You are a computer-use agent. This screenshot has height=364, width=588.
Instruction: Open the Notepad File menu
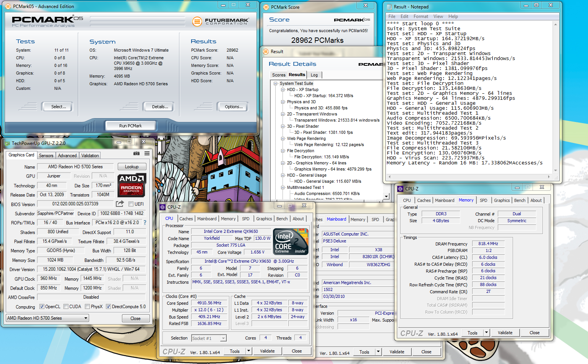coord(392,16)
